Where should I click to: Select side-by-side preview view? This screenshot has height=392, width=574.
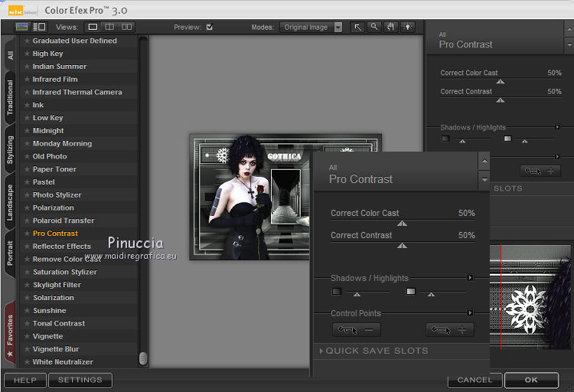[x=127, y=27]
